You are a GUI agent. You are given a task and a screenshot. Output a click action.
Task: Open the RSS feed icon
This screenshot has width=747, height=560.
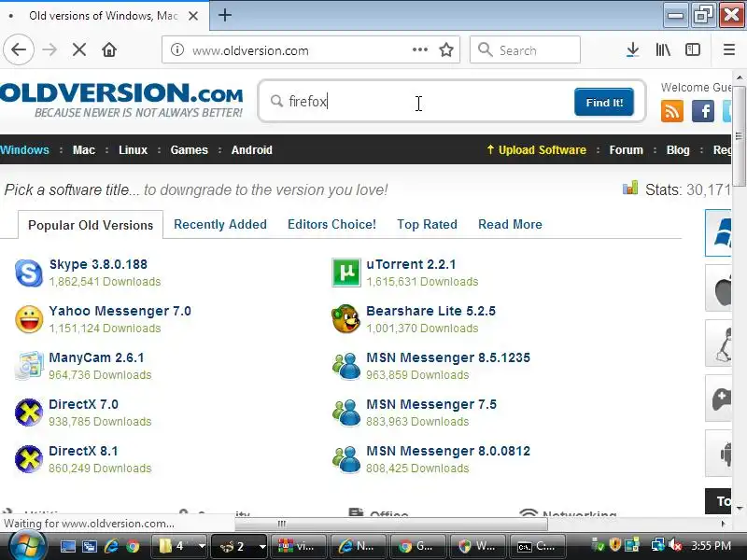(671, 111)
